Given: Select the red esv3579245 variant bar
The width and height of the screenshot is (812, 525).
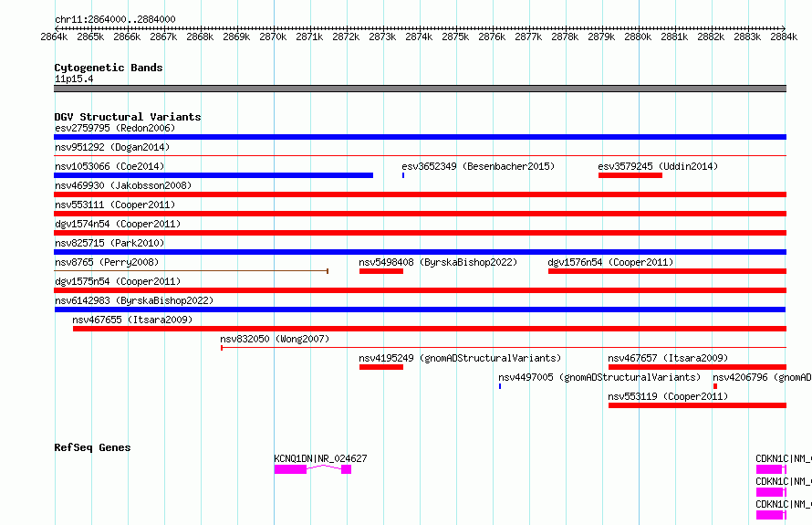Looking at the screenshot, I should coord(630,175).
